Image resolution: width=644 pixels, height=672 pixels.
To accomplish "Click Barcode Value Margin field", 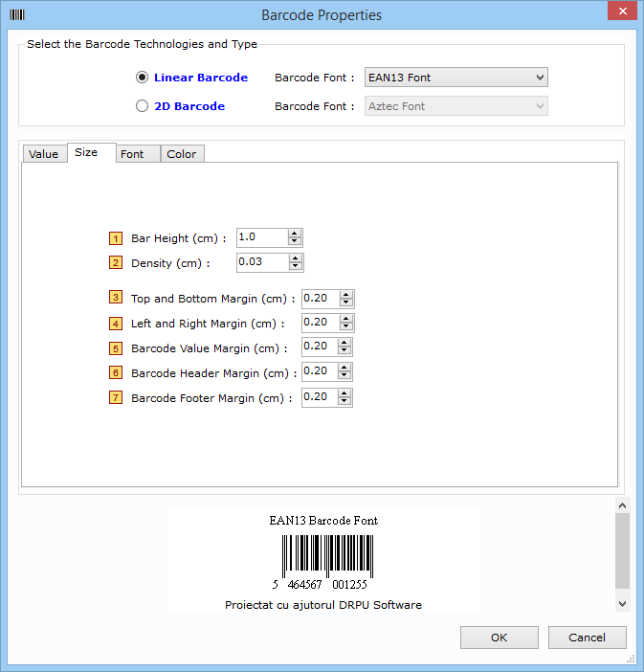I will click(x=320, y=347).
